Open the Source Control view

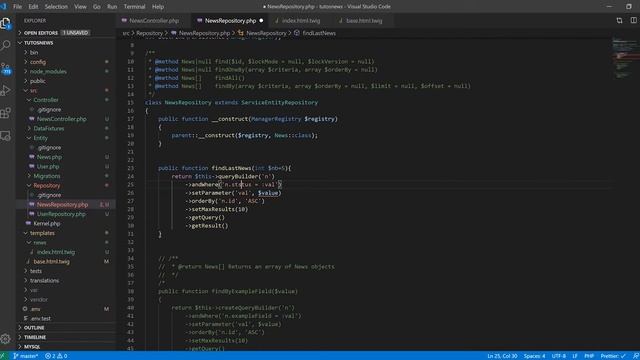[x=6, y=68]
